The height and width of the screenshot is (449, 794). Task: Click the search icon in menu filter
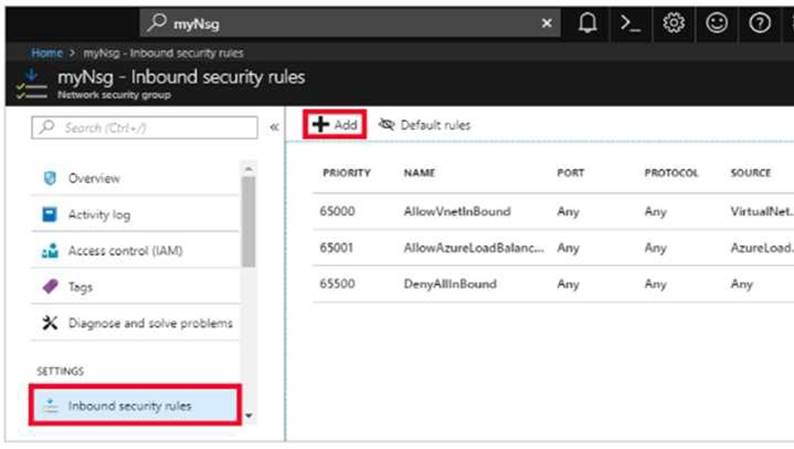(47, 127)
